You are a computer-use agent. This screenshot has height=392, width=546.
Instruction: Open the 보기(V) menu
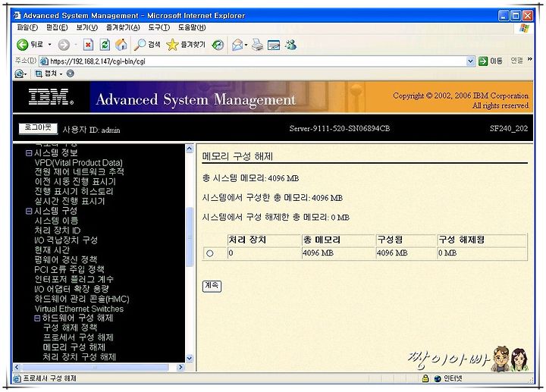click(87, 27)
